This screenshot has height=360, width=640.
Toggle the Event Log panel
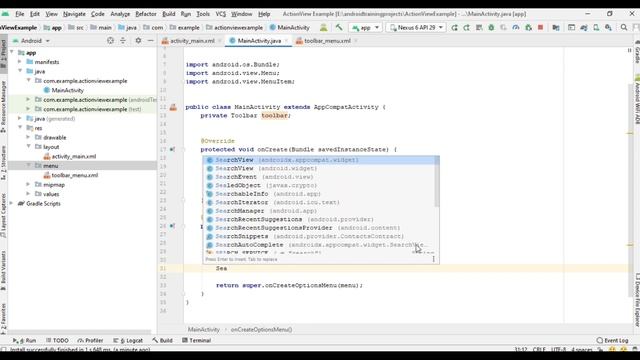612,340
